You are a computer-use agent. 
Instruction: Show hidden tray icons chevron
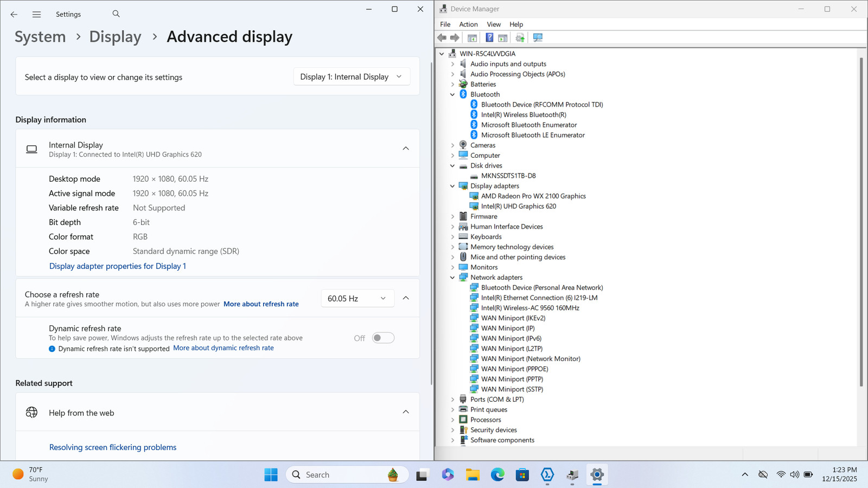click(745, 474)
